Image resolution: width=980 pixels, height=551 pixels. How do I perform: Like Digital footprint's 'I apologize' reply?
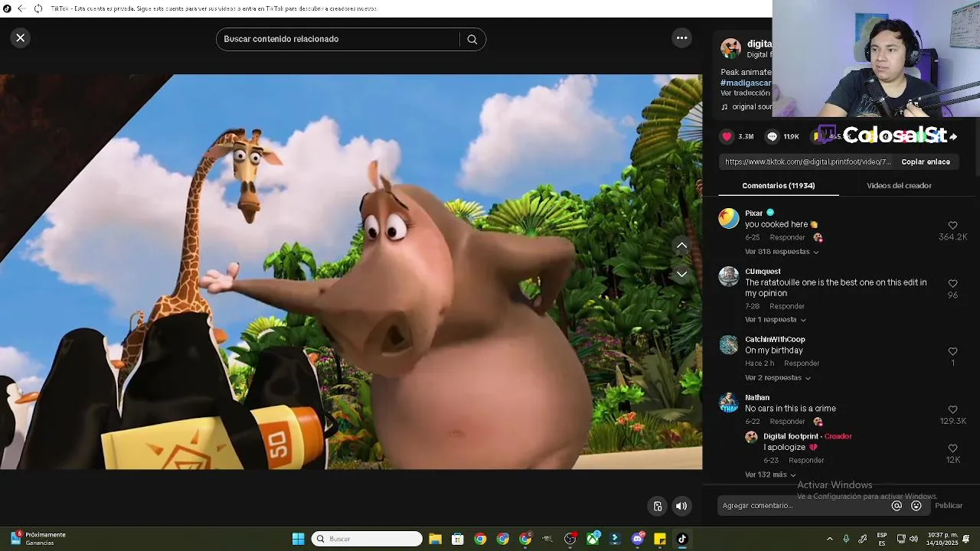point(953,448)
